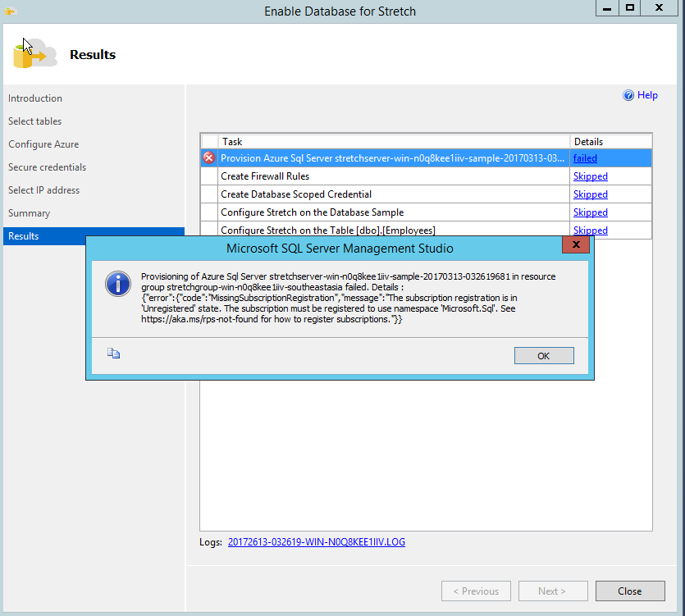The image size is (685, 616).
Task: Click the Details column header
Action: click(610, 142)
